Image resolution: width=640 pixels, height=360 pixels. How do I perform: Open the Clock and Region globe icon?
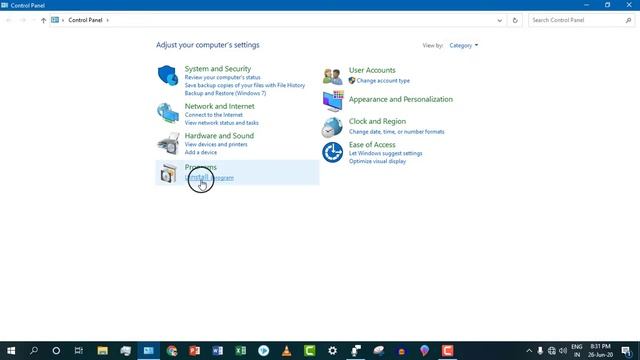[x=332, y=127]
